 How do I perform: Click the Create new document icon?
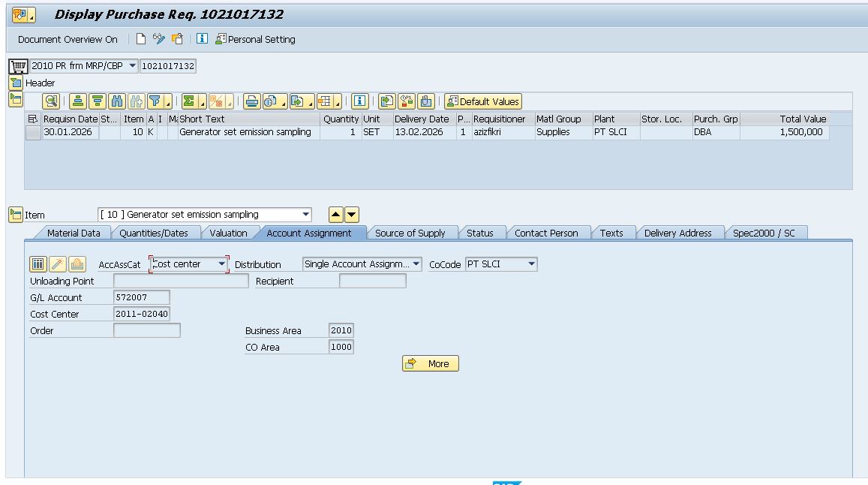point(141,39)
